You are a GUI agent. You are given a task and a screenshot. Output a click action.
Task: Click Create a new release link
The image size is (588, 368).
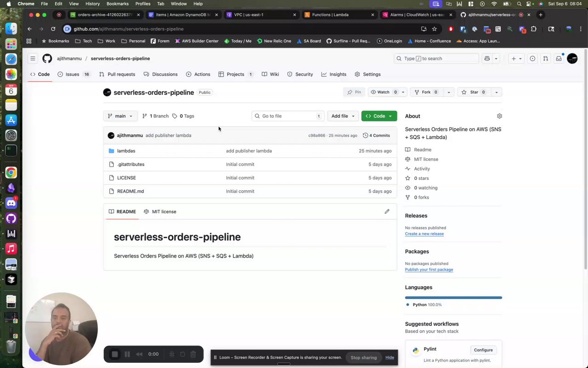tap(424, 234)
